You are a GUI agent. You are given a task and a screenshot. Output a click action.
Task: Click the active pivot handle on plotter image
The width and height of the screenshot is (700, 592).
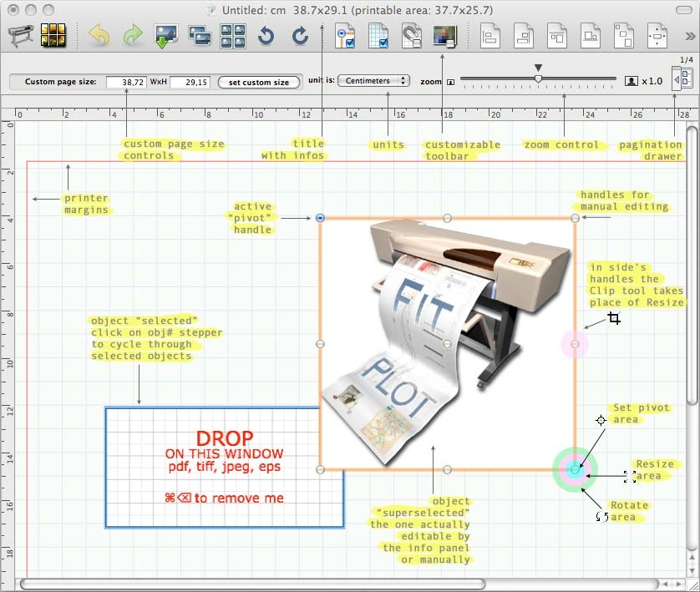pos(321,218)
